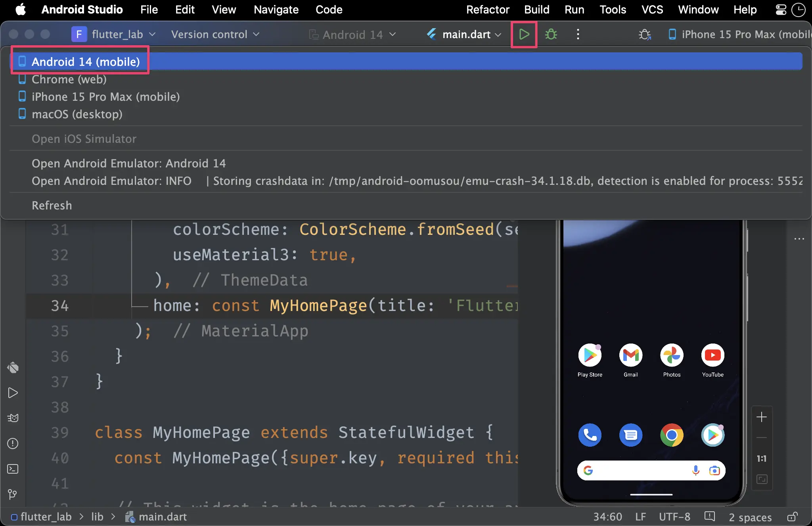Open the Refactor menu
This screenshot has width=812, height=526.
[488, 10]
